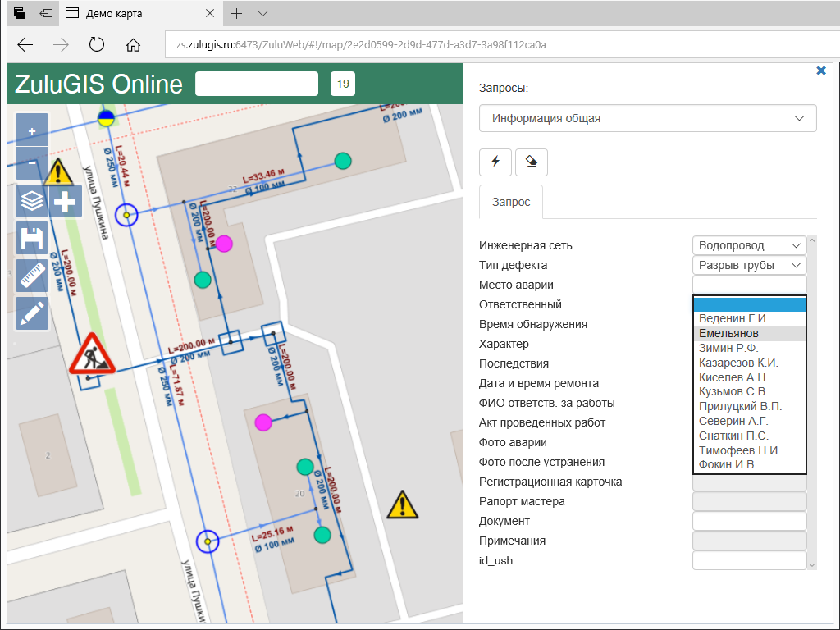
Task: Click the Документ input field
Action: [x=750, y=521]
